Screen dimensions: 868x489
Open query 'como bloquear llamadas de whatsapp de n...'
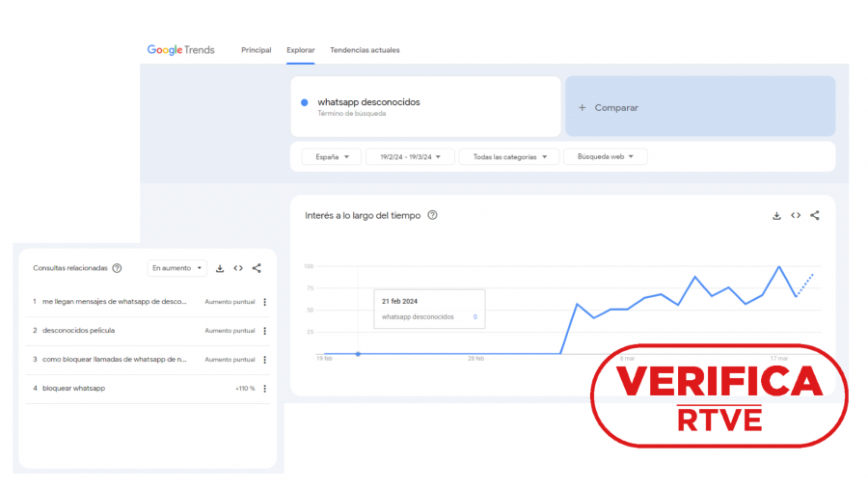click(x=115, y=360)
